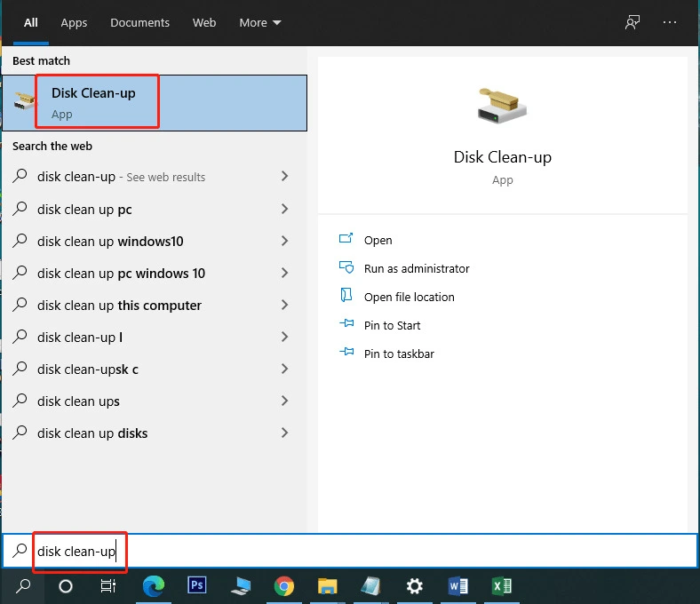Open Settings gear from the taskbar
Image resolution: width=700 pixels, height=604 pixels.
[x=414, y=586]
